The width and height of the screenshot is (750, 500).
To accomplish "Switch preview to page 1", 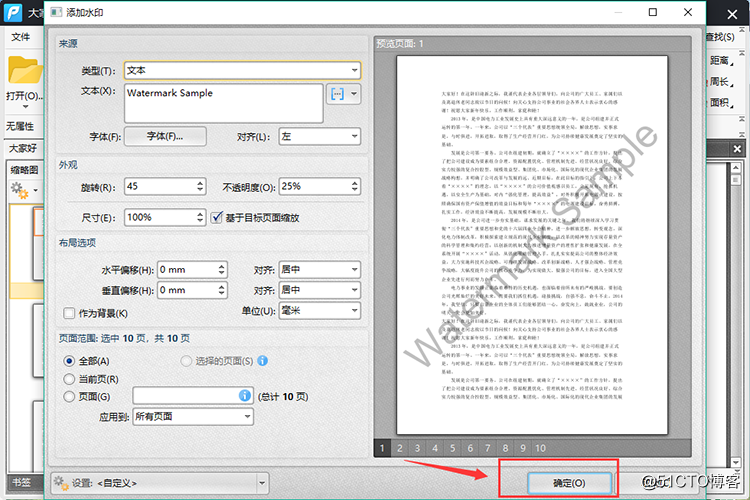I will (382, 448).
